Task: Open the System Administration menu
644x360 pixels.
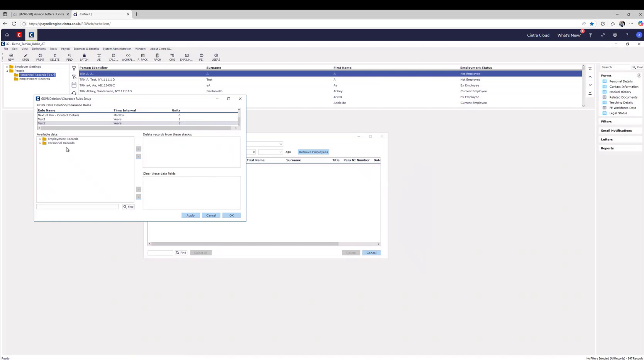Action: (117, 49)
